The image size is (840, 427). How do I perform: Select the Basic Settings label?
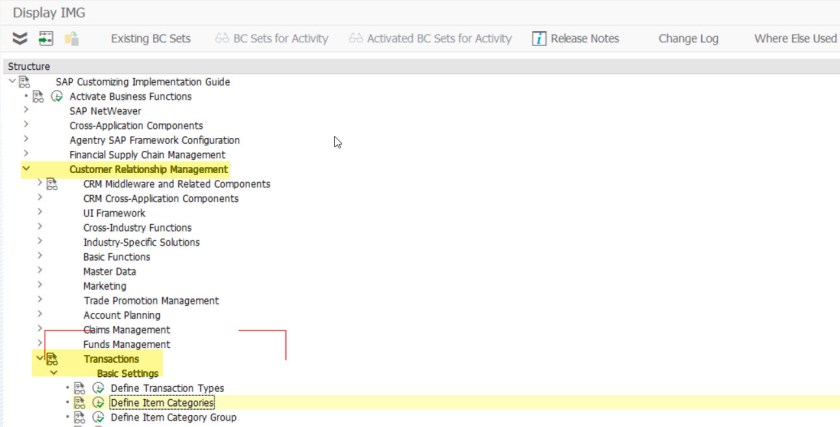(128, 373)
